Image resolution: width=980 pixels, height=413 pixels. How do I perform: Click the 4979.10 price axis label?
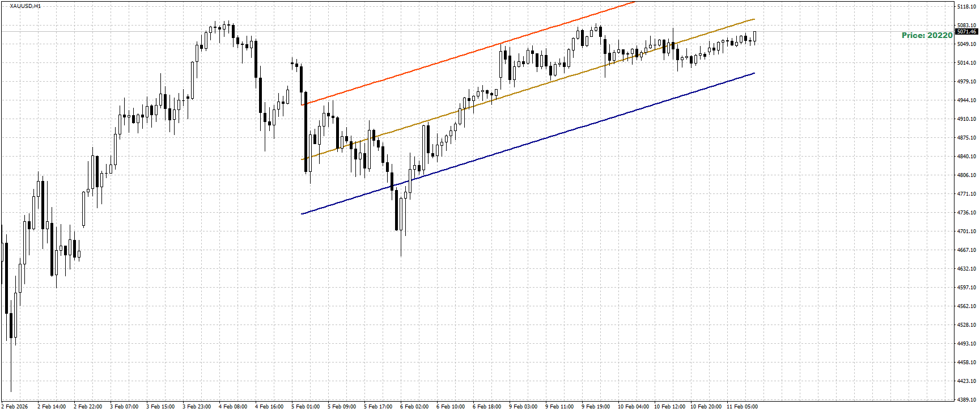click(x=966, y=82)
